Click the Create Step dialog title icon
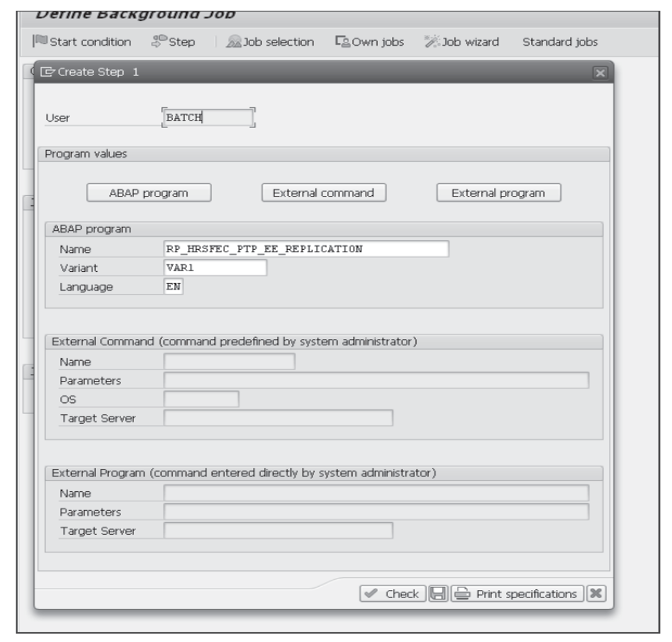The height and width of the screenshot is (642, 672). click(49, 71)
